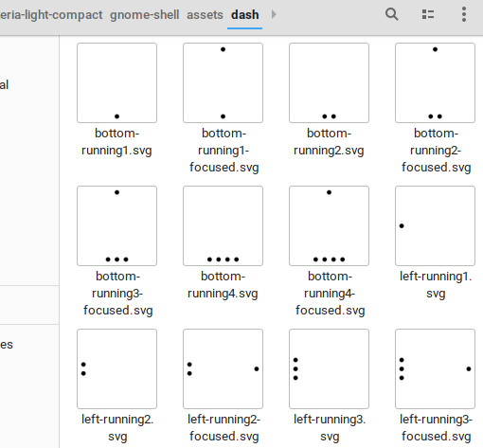Go to the assets folder in path bar
This screenshot has height=448, width=483.
click(x=205, y=15)
